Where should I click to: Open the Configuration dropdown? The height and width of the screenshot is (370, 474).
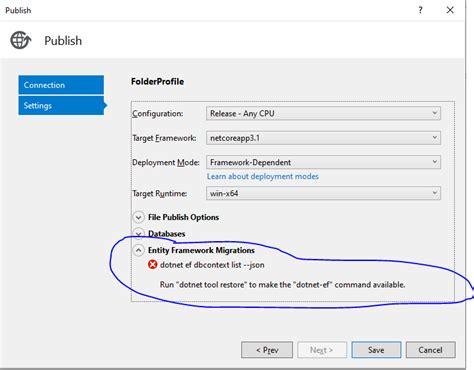(323, 113)
